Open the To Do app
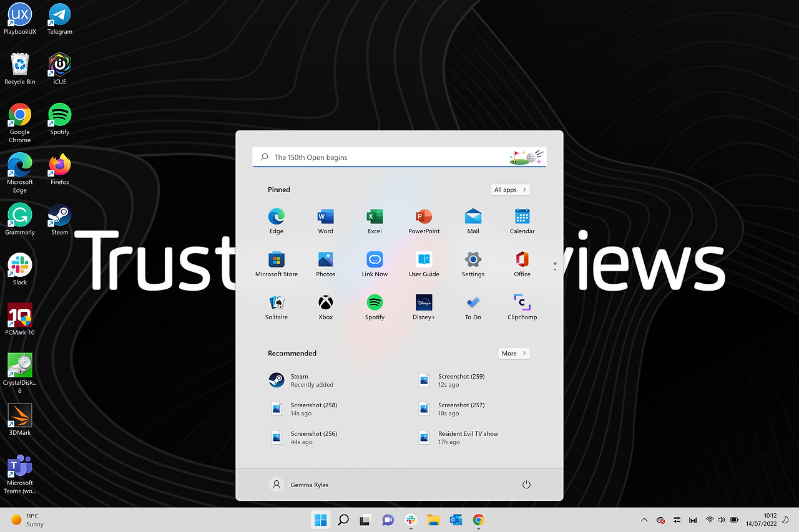Screen dimensions: 799x532 click(473, 307)
